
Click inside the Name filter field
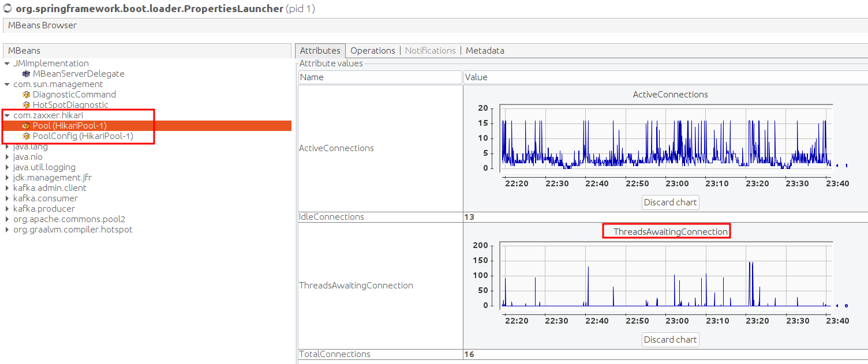(x=380, y=77)
